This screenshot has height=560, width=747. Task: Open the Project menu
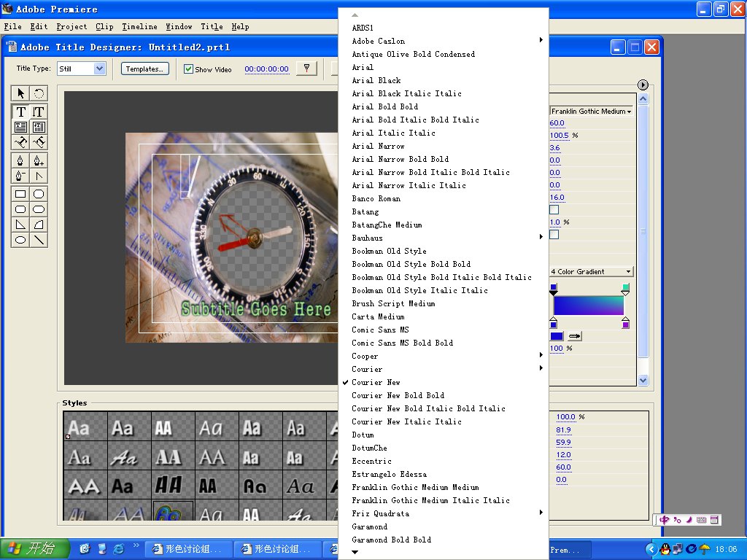71,27
